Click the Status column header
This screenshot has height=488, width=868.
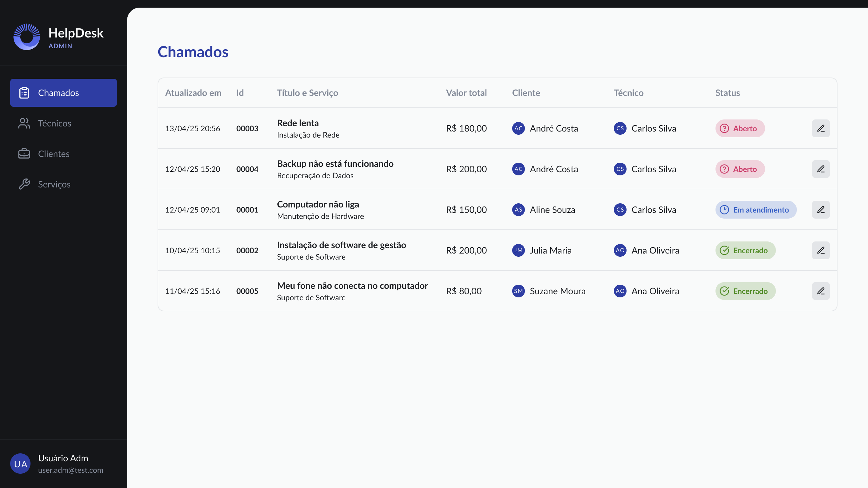pos(727,93)
